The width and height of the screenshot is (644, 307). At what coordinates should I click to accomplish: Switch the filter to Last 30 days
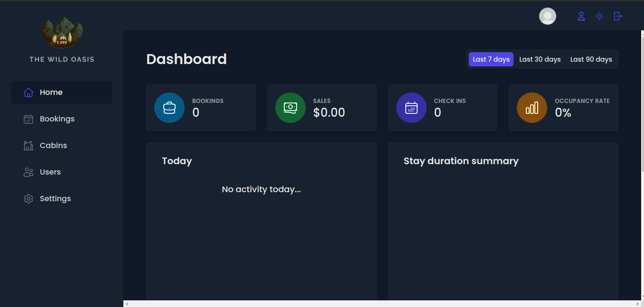[x=540, y=59]
